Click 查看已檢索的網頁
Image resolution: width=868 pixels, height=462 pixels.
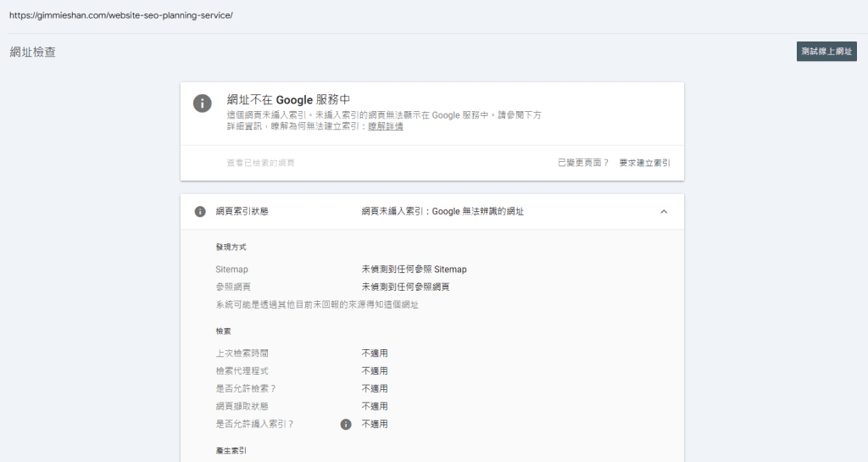click(261, 163)
